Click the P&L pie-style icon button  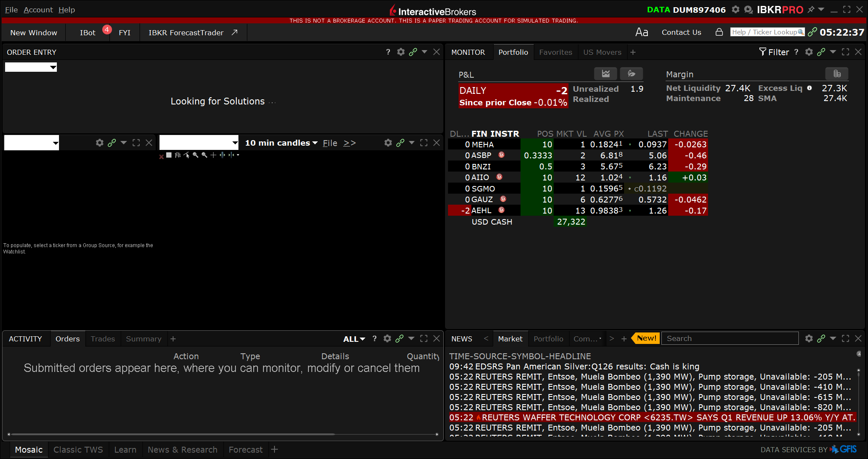coord(631,73)
